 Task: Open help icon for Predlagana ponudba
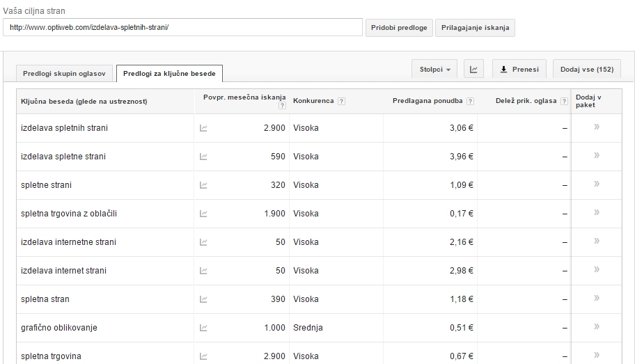coord(470,102)
